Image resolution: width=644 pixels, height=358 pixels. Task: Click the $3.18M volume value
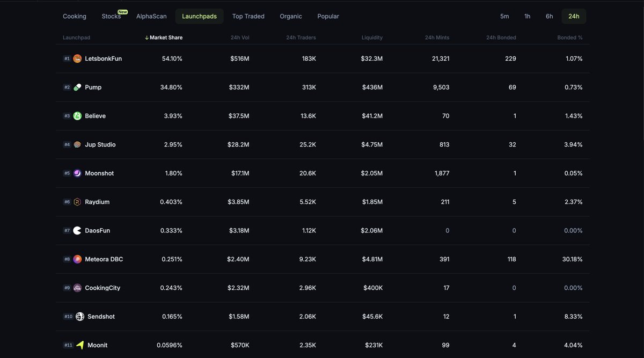click(x=238, y=230)
